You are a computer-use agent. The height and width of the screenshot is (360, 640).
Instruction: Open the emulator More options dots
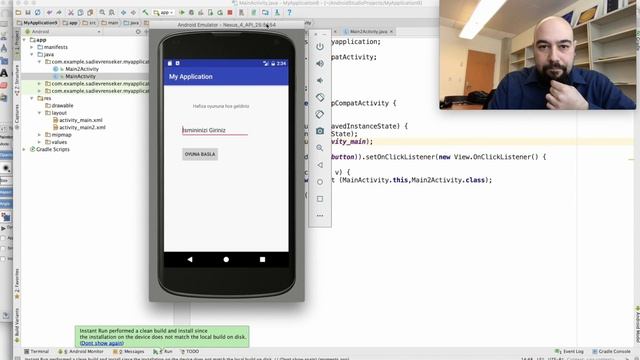click(x=320, y=215)
